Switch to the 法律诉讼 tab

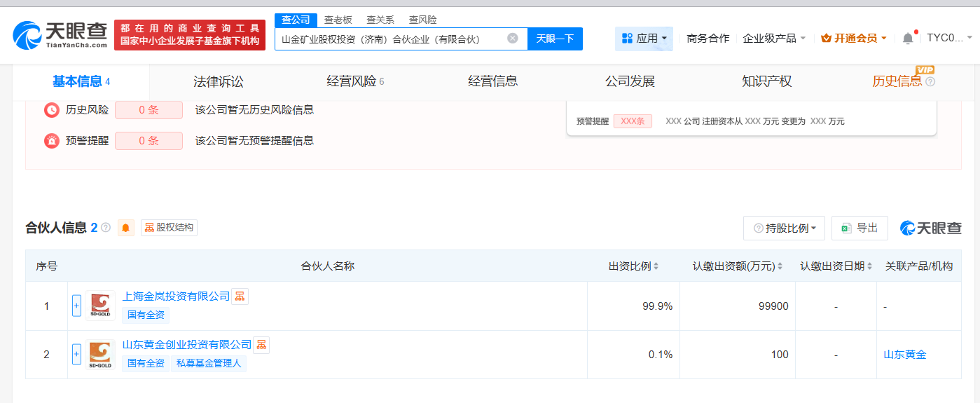point(219,81)
